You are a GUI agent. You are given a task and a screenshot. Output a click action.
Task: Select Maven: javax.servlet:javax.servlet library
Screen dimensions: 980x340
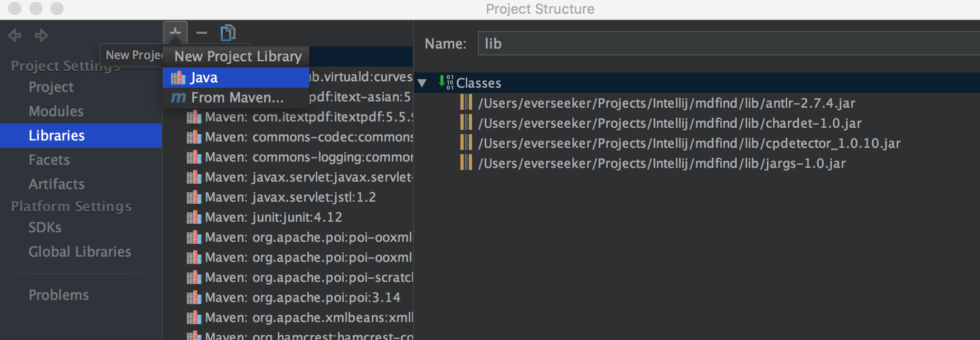[309, 177]
